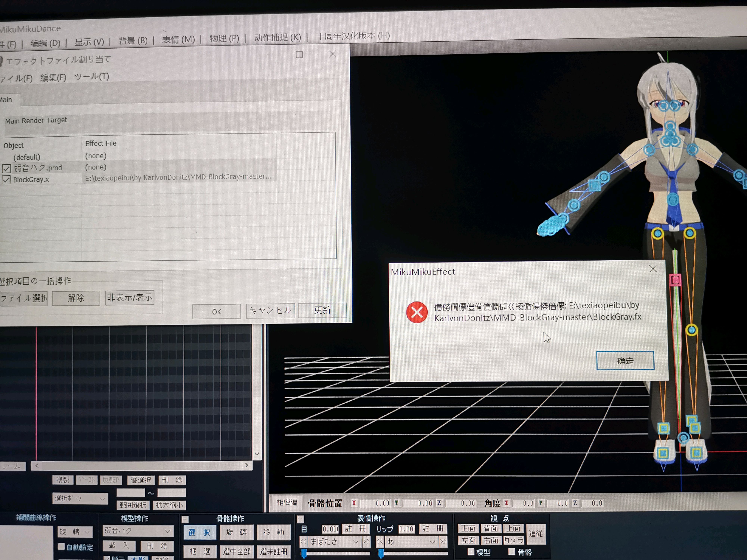This screenshot has height=560, width=747.
Task: Click the 移動 bone operation button
Action: (x=274, y=532)
